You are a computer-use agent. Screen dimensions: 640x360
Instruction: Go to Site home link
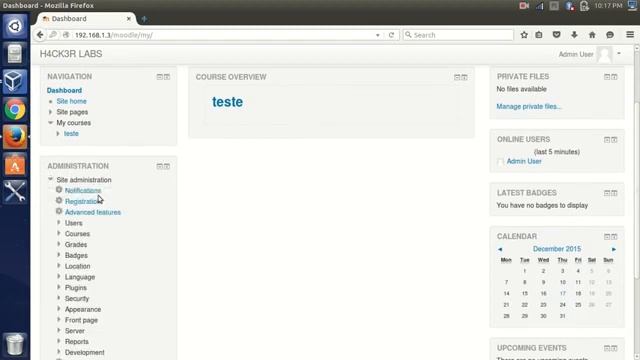click(71, 101)
